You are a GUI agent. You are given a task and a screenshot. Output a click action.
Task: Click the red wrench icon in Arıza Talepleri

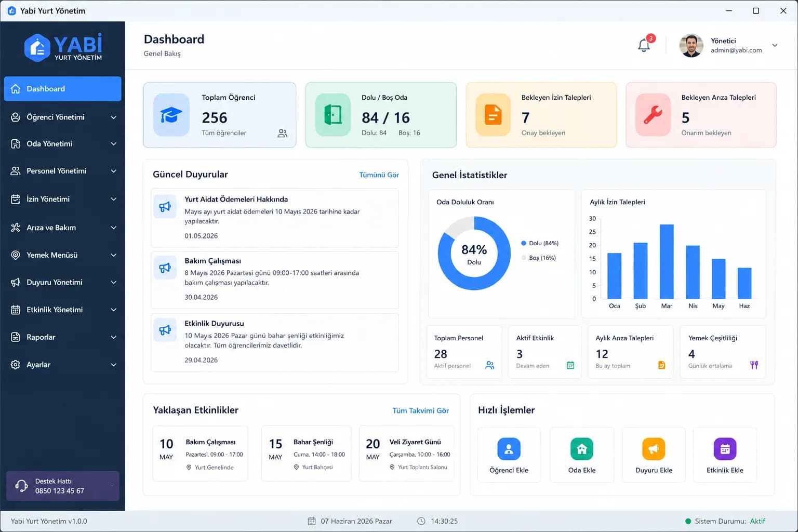tap(653, 115)
